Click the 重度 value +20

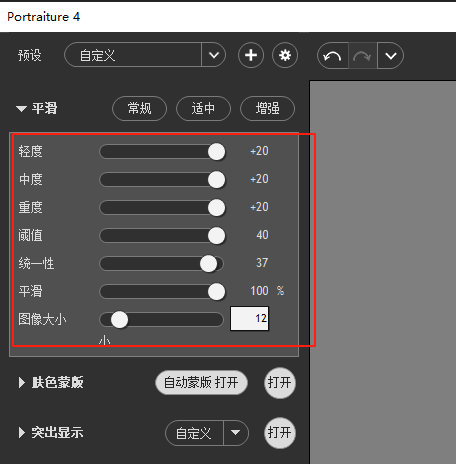pos(259,207)
